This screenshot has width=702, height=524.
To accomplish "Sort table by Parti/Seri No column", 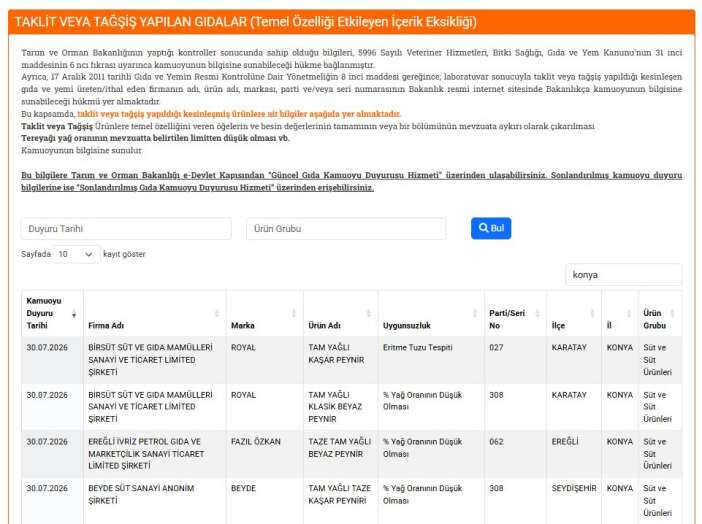I will [x=515, y=314].
